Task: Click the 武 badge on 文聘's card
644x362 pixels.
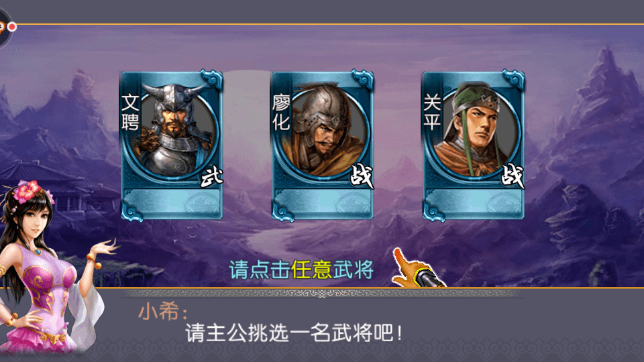Action: [211, 177]
